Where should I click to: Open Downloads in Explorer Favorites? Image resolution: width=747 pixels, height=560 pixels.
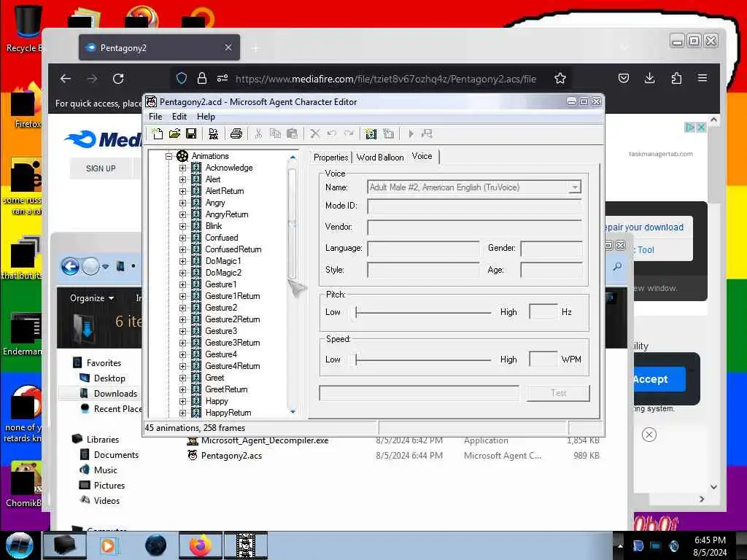pyautogui.click(x=115, y=393)
